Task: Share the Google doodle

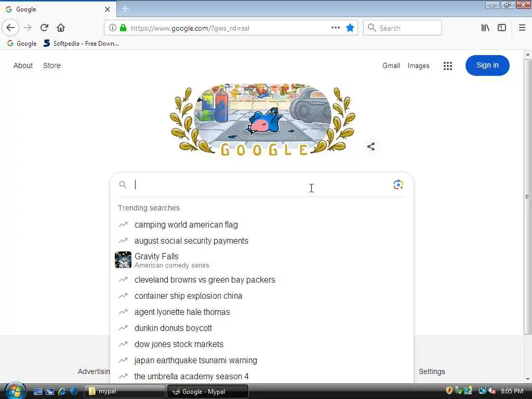Action: [x=371, y=147]
